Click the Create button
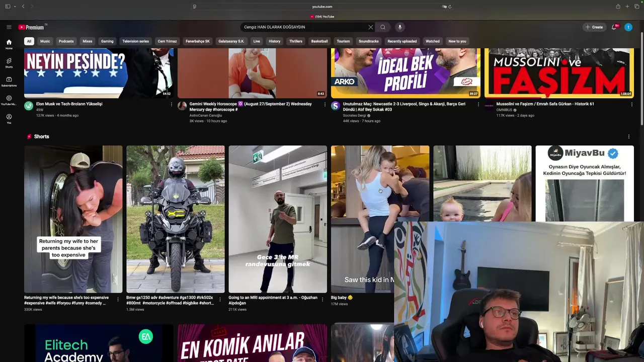This screenshot has width=644, height=362. click(x=594, y=27)
